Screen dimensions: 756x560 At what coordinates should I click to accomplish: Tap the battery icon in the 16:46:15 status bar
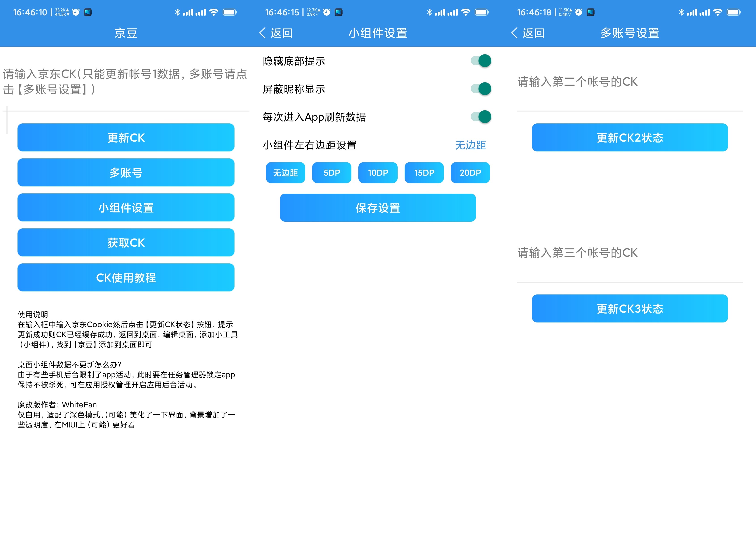482,12
